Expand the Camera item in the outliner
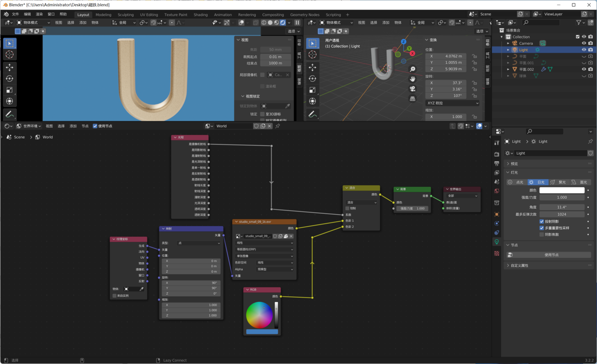 coord(508,43)
